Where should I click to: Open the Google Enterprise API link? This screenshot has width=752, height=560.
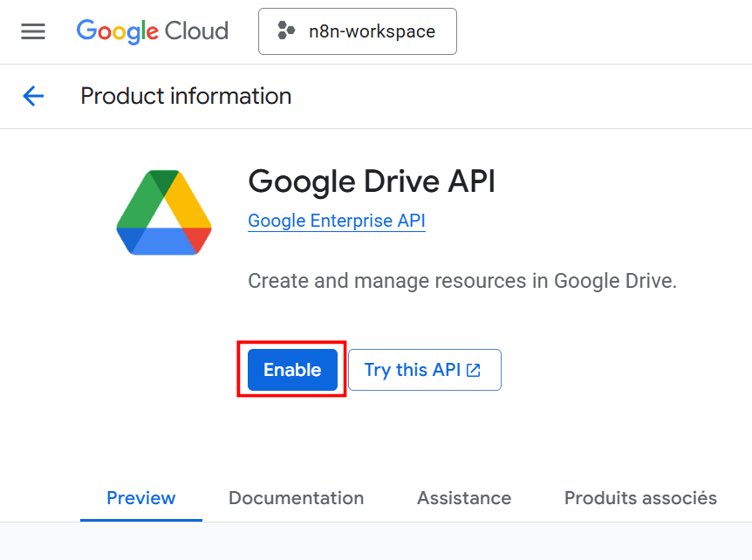(x=336, y=221)
